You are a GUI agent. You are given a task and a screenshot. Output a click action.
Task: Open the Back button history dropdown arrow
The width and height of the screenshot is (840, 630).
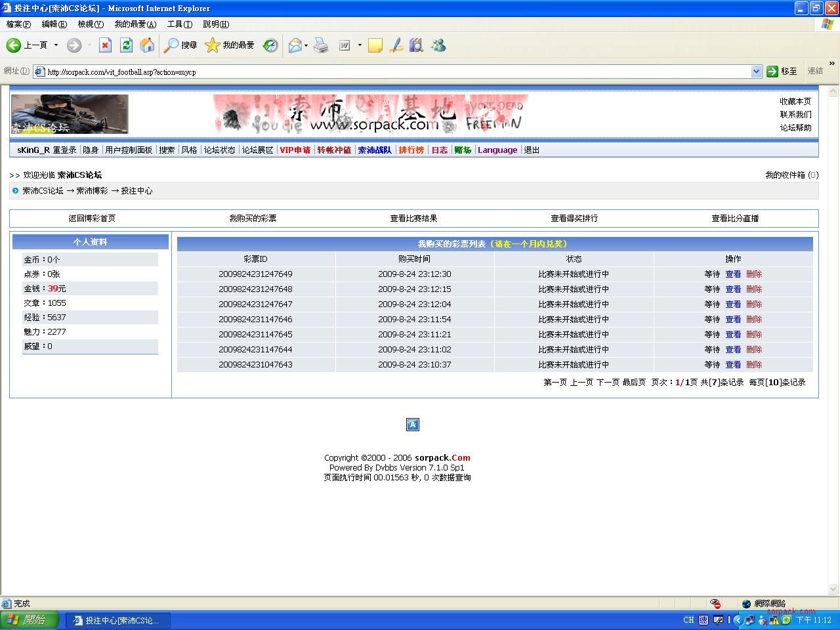pos(56,45)
